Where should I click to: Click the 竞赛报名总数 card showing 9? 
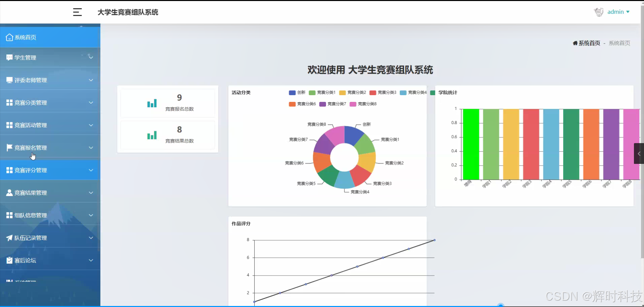click(168, 103)
